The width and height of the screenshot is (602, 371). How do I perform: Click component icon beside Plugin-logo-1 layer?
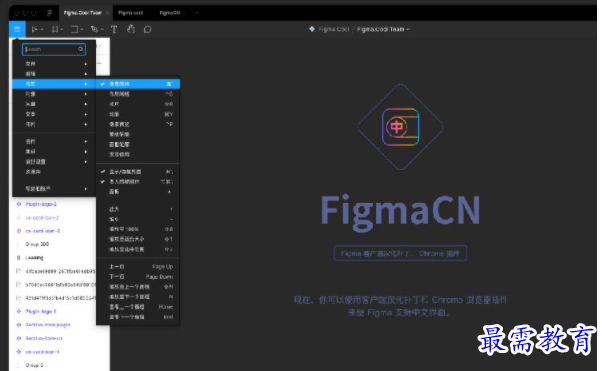[19, 311]
